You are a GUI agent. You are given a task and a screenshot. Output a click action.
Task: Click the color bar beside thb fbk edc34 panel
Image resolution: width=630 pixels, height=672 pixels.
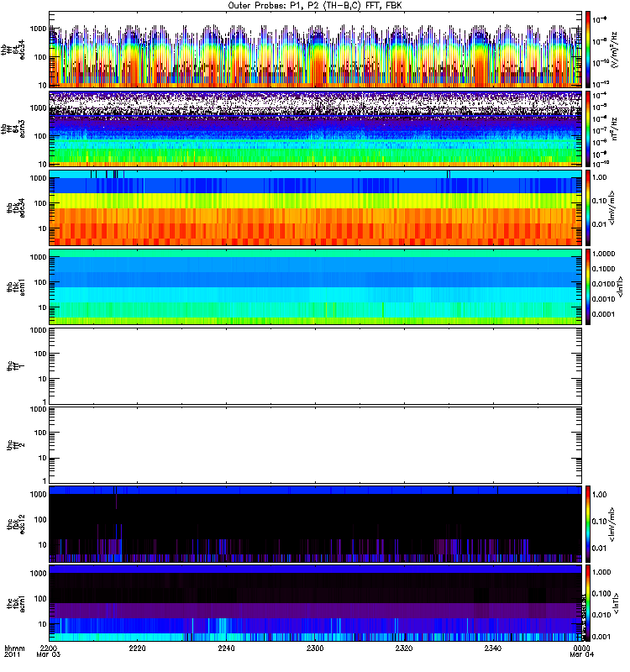[x=588, y=207]
